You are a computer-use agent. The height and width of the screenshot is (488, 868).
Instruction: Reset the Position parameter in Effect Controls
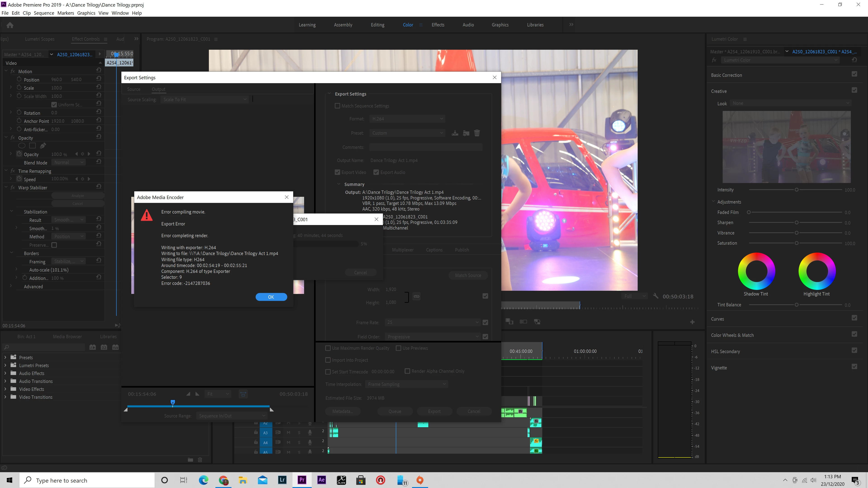point(99,78)
